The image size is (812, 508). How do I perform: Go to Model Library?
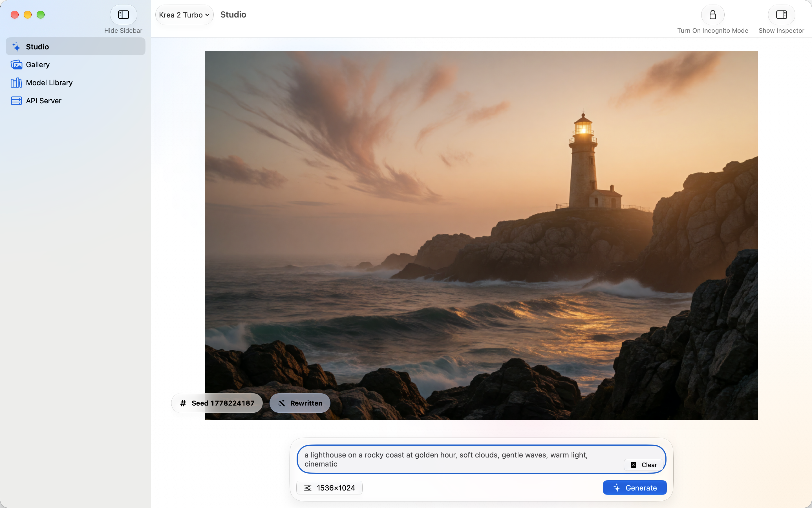(76, 83)
